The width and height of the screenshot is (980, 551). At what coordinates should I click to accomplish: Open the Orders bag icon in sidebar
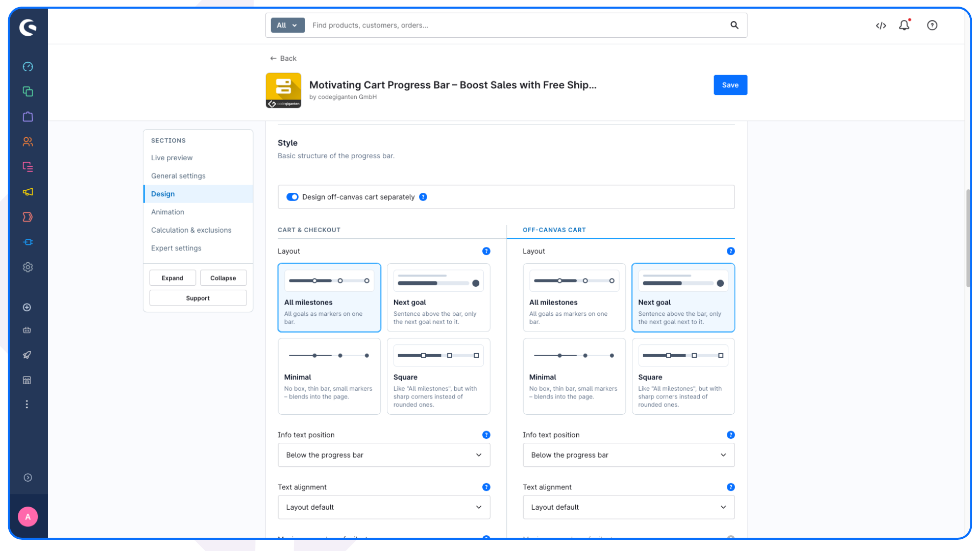click(28, 117)
